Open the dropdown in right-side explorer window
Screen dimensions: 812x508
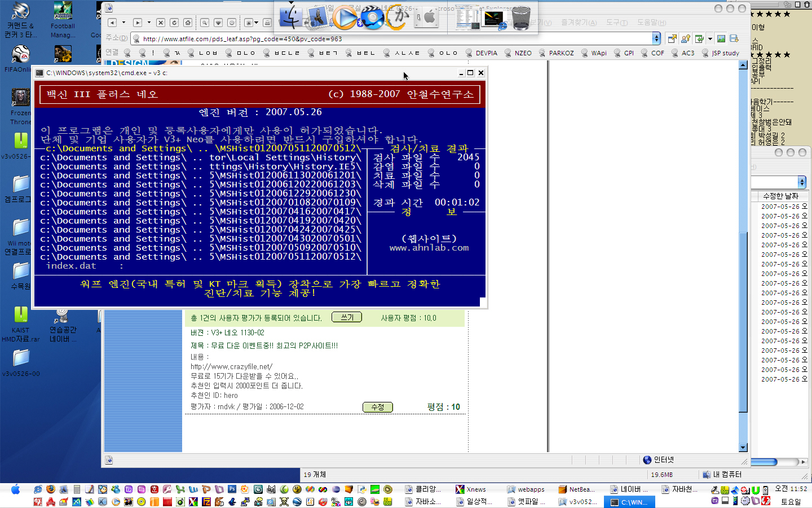coord(802,182)
